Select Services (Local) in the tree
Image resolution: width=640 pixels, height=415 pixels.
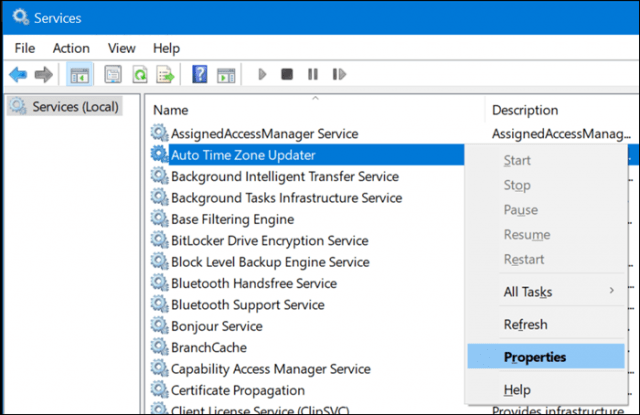point(65,107)
